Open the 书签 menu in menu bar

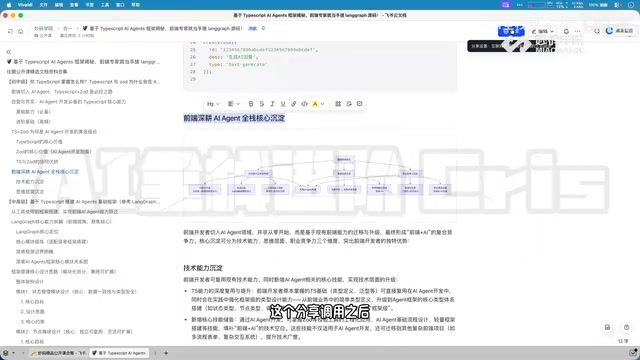89,5
